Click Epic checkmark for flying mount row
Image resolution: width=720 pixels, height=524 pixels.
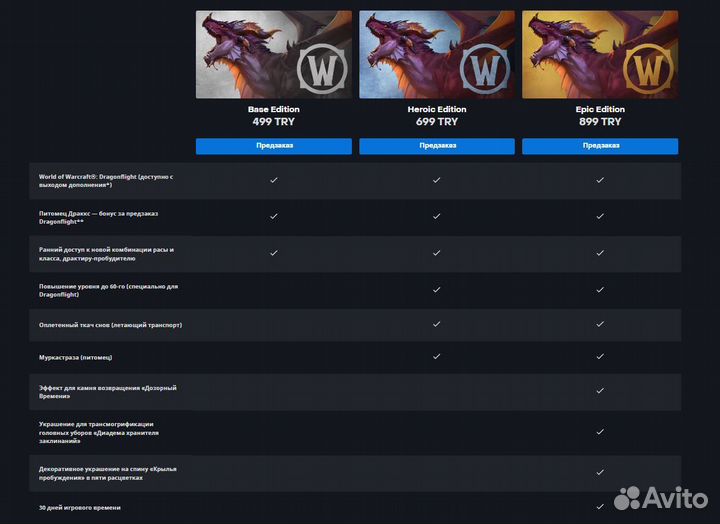pos(600,325)
